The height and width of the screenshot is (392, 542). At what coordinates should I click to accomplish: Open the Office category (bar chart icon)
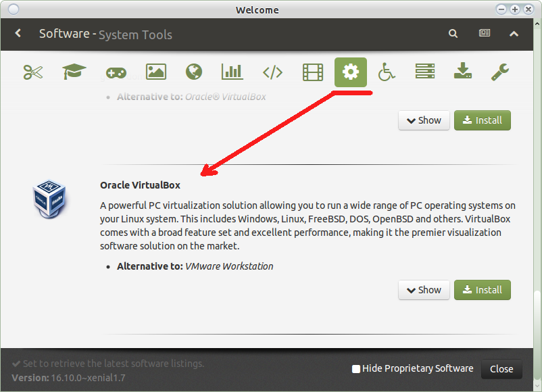pyautogui.click(x=232, y=72)
